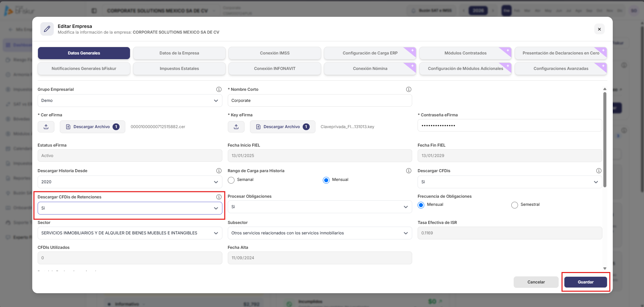Screen dimensions: 644x307
Task: Open the Descargar Historia Desde dropdown
Action: point(130,182)
